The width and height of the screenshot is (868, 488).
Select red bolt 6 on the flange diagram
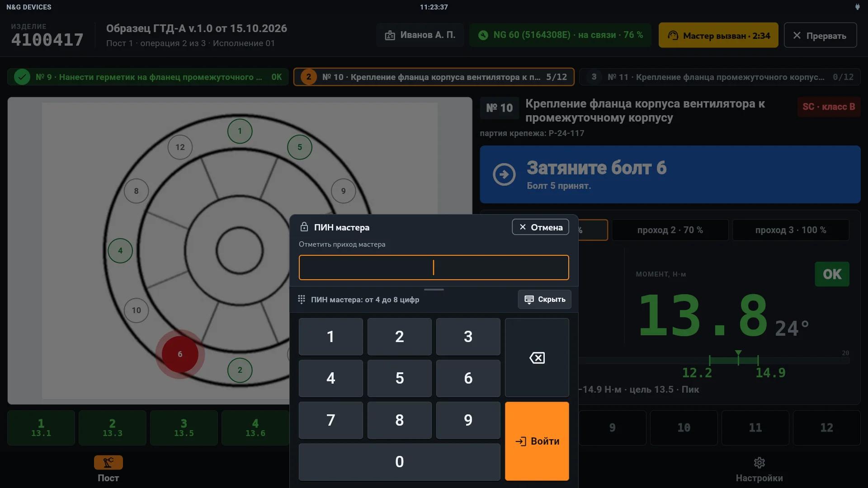[x=180, y=354]
